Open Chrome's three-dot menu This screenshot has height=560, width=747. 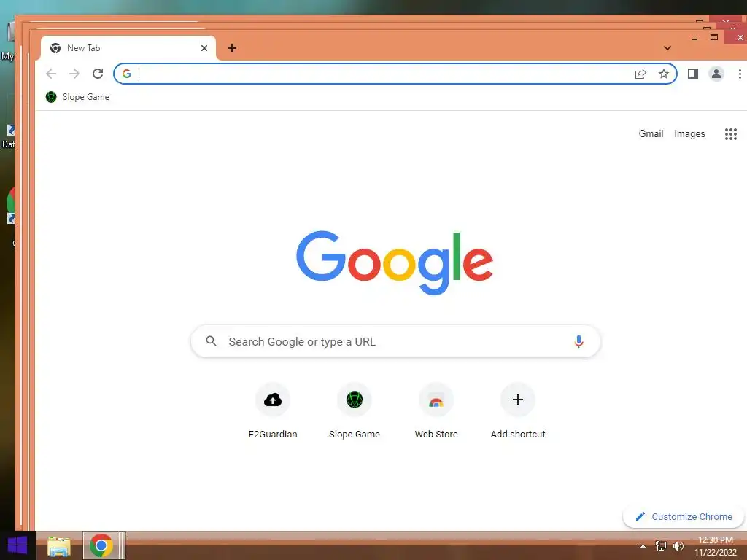(x=740, y=74)
